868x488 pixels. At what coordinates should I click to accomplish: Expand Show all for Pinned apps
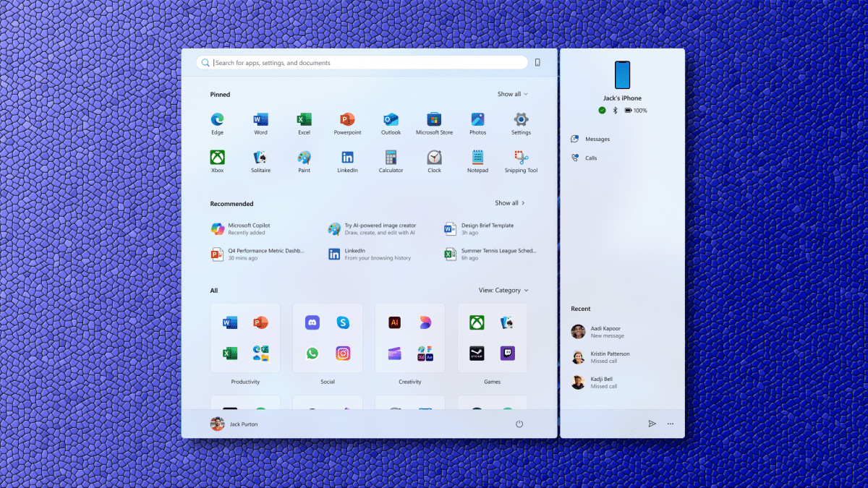point(512,94)
